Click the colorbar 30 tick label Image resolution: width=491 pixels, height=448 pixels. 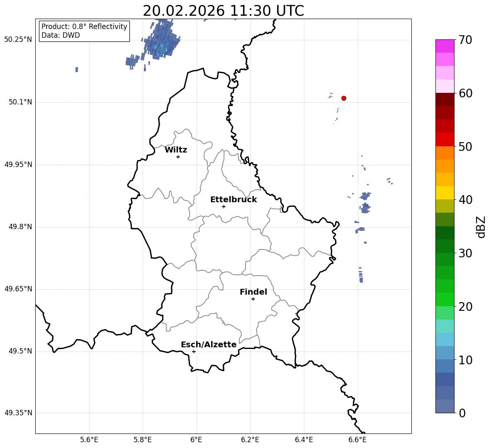pyautogui.click(x=465, y=253)
